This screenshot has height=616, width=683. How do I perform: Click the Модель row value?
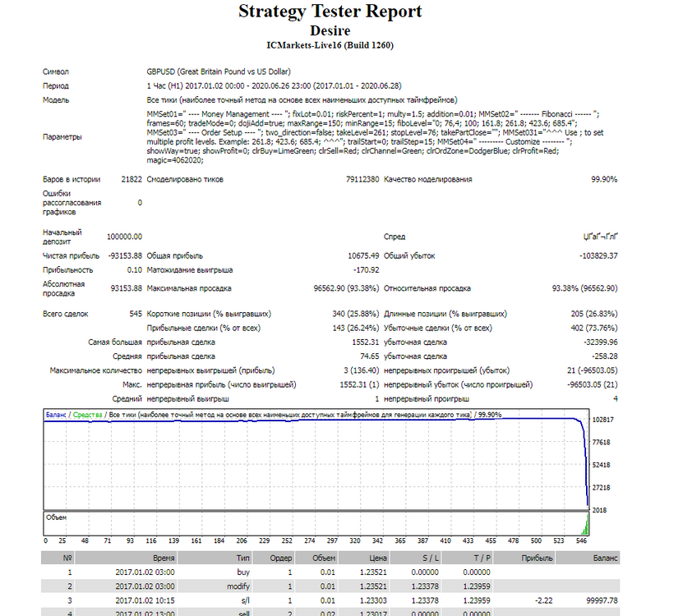302,100
